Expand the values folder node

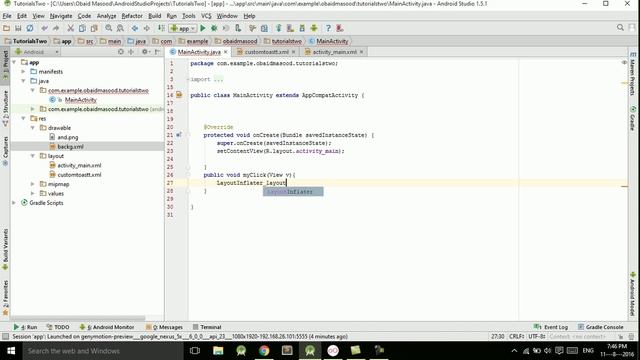(x=33, y=194)
